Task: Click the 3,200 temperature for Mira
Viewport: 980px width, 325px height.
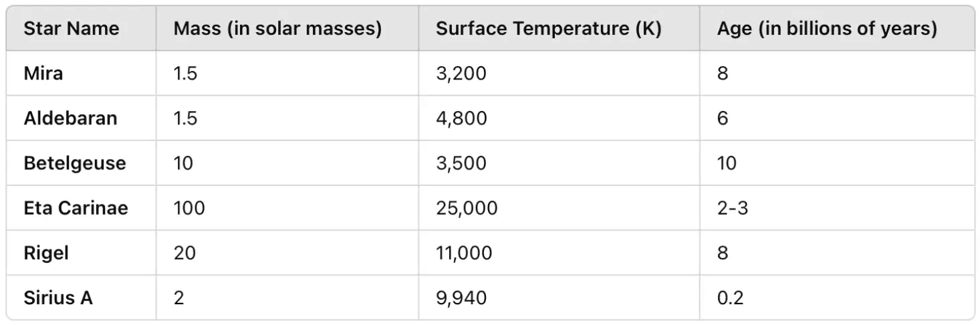Action: (x=461, y=73)
